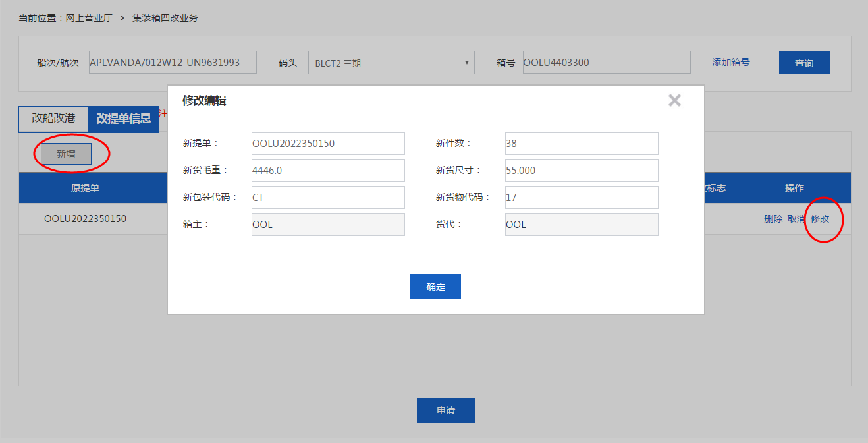The height and width of the screenshot is (443, 868).
Task: Click the 取消 cancel link in row
Action: (796, 219)
